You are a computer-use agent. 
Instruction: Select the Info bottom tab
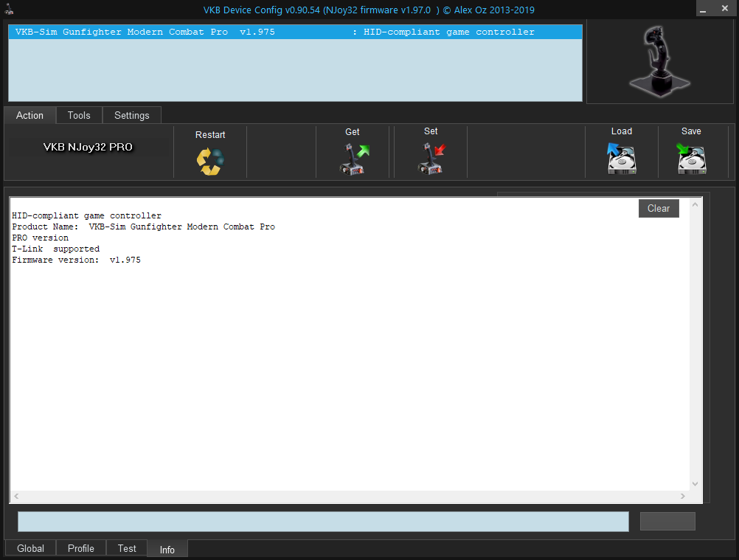click(x=167, y=550)
